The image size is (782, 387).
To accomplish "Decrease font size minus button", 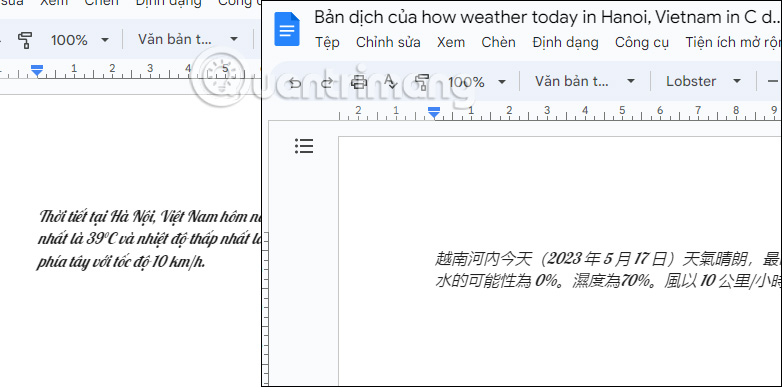I will pyautogui.click(x=773, y=81).
